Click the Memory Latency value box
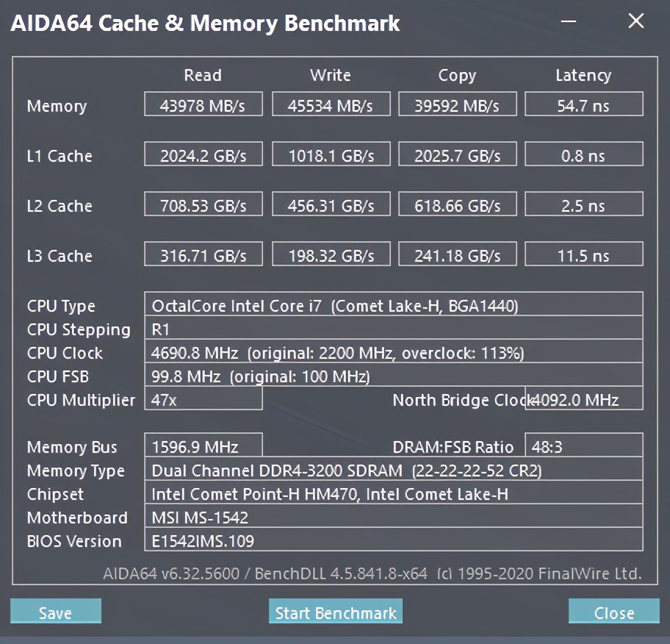 583,105
